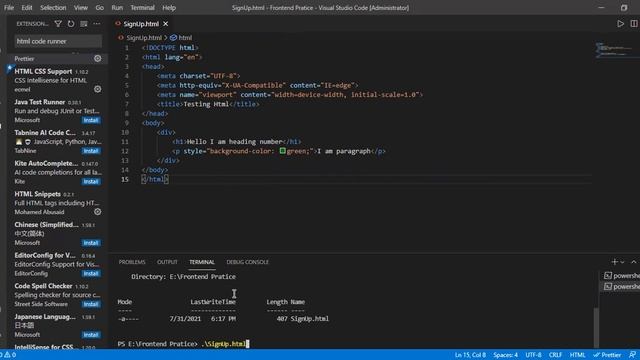The image size is (640, 360).
Task: Install the Code Spell Checker extension
Action: click(x=91, y=304)
